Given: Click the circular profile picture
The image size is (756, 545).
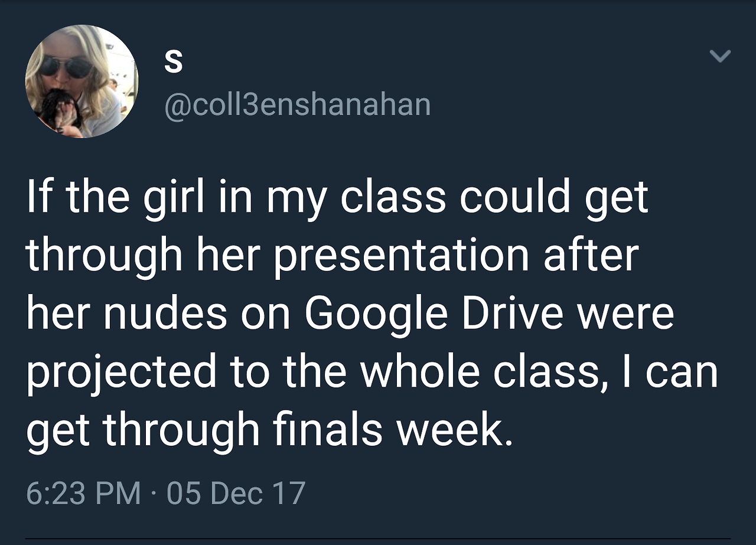Looking at the screenshot, I should [82, 81].
